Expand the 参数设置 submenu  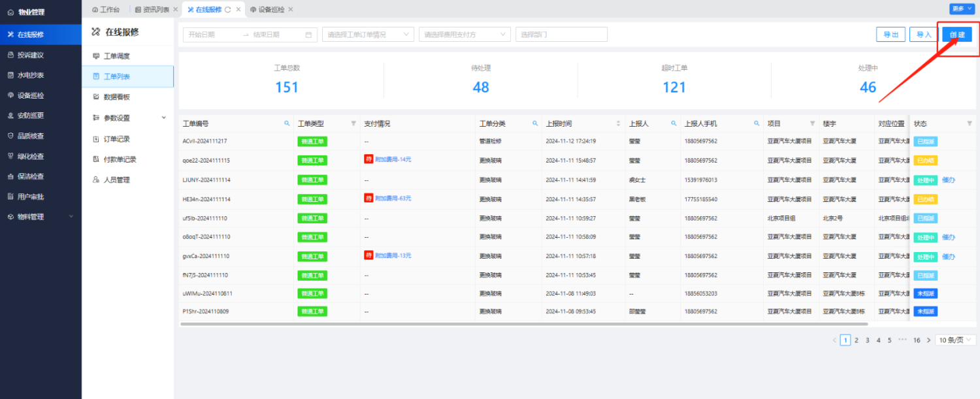point(128,118)
